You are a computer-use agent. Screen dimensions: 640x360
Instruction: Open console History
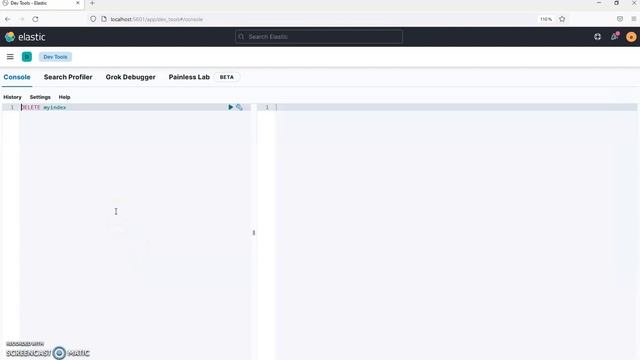click(12, 97)
